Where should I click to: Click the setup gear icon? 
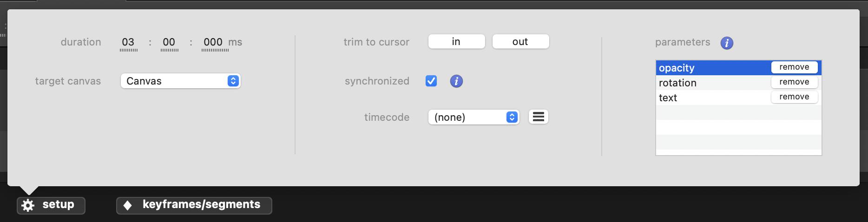[28, 205]
